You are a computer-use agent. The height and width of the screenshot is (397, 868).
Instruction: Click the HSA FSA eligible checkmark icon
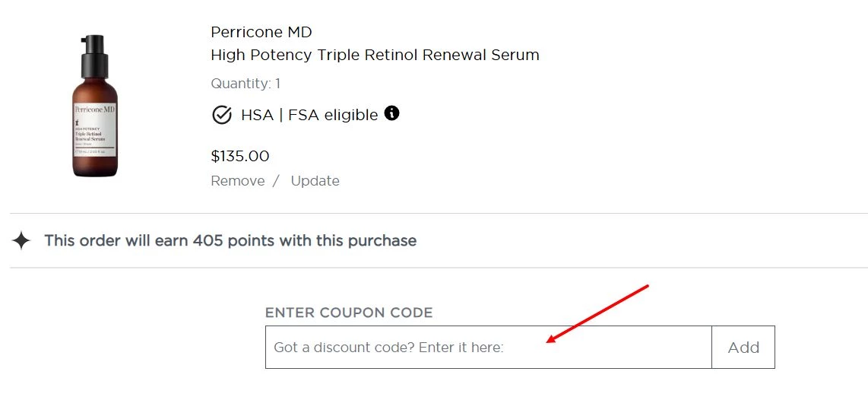click(x=221, y=116)
